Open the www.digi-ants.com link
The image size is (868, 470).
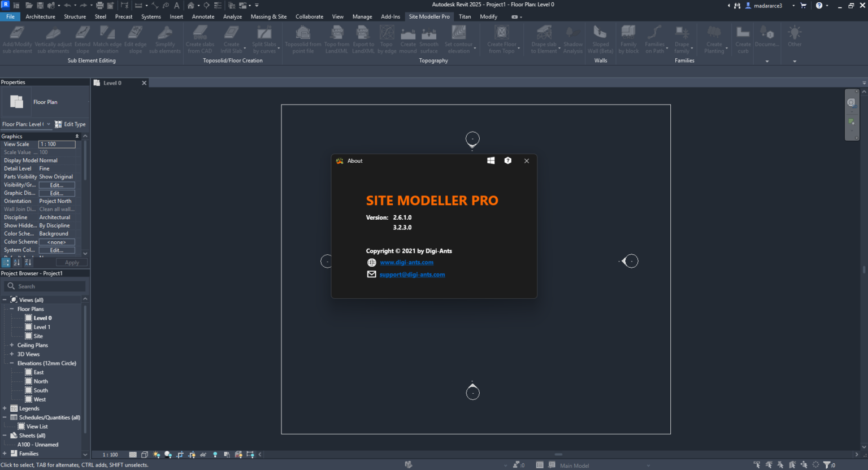406,262
